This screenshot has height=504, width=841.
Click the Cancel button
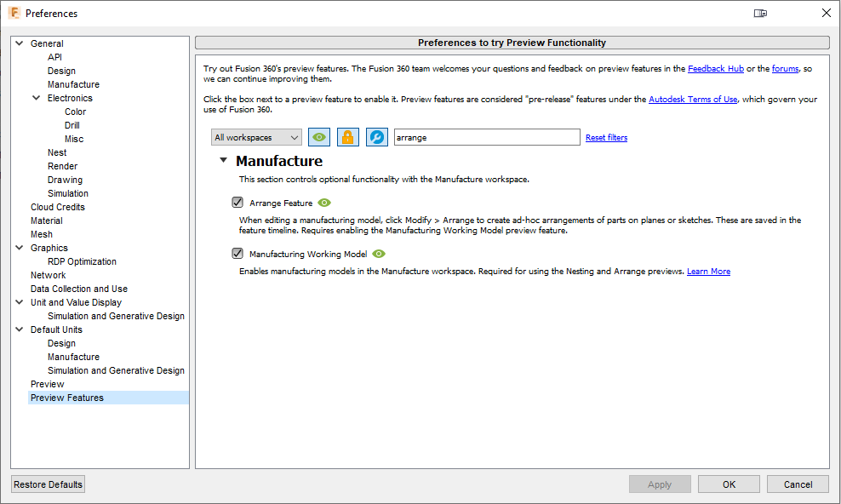point(798,484)
